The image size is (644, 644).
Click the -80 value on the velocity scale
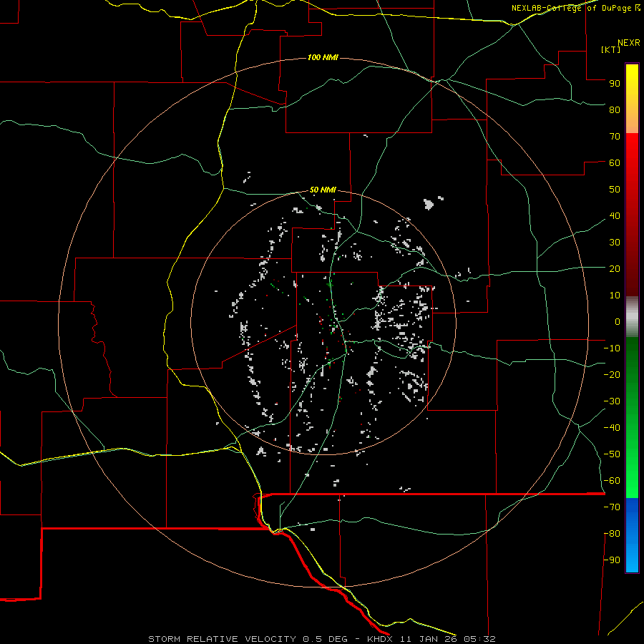click(612, 534)
